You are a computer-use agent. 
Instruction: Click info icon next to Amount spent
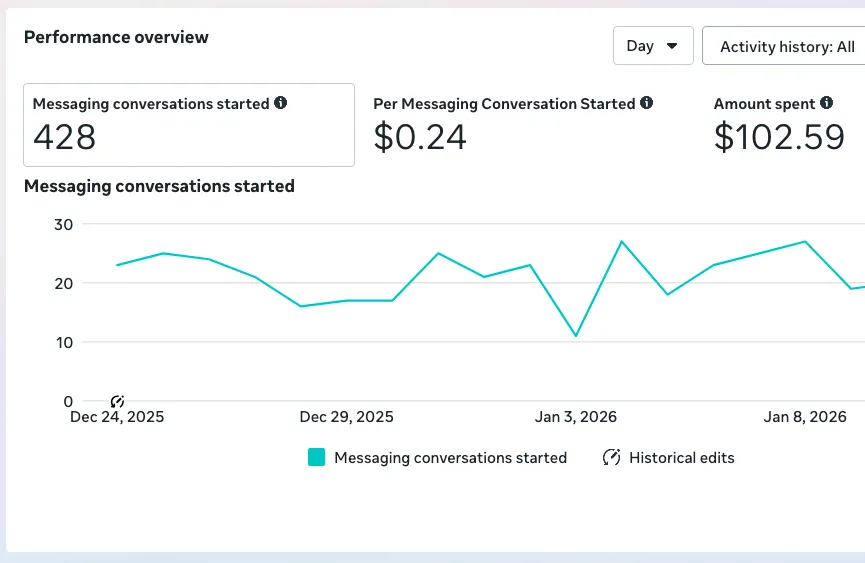[x=826, y=103]
